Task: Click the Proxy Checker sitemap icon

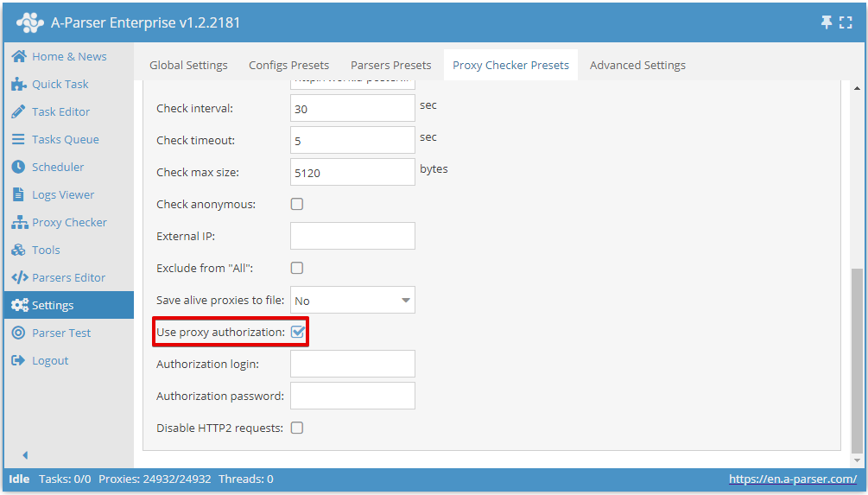Action: tap(18, 222)
